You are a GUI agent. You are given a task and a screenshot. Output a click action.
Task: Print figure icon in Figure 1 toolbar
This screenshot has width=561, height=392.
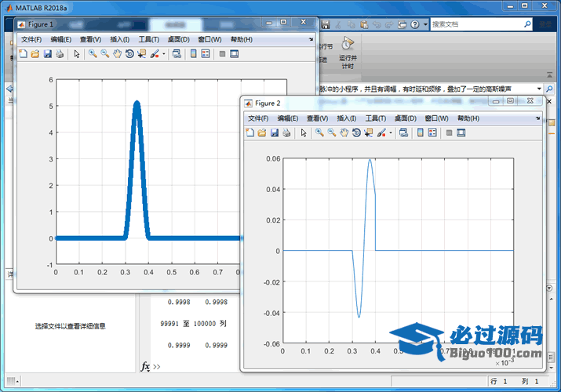60,54
